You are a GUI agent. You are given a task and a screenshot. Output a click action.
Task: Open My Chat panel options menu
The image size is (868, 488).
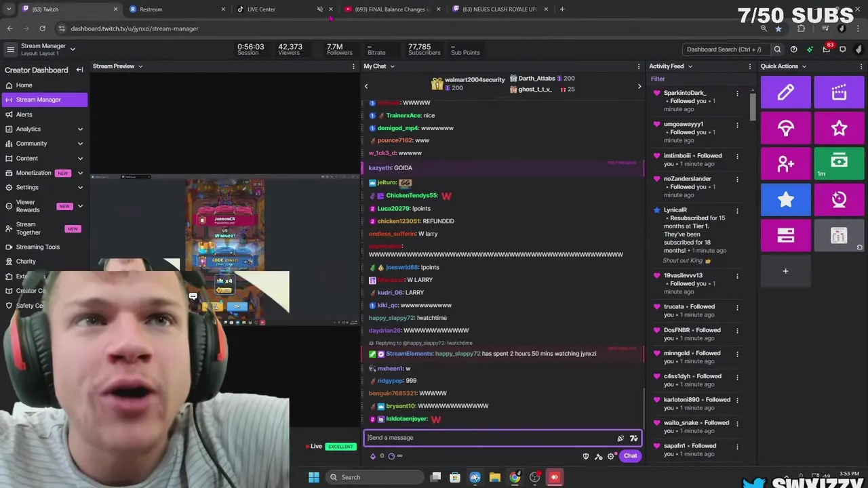pos(638,66)
